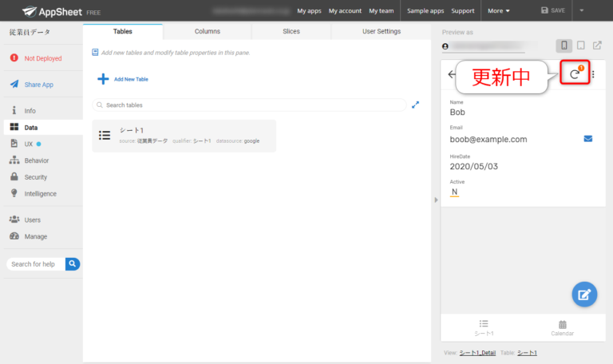Switch to the Slices tab
The height and width of the screenshot is (364, 613).
click(291, 31)
